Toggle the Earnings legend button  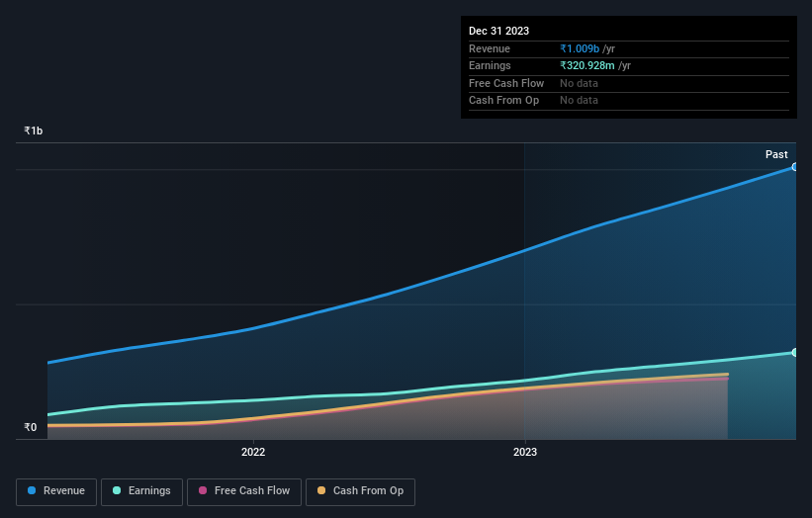click(x=141, y=491)
